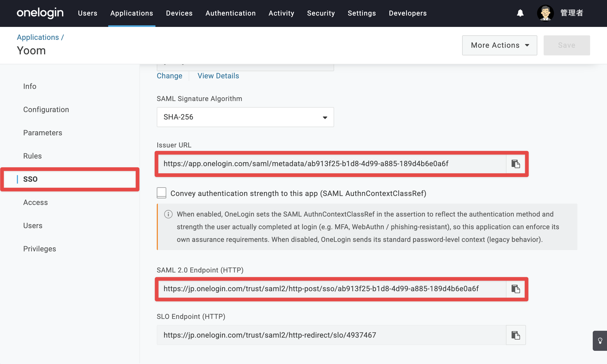Viewport: 607px width, 364px height.
Task: Expand the More Actions dropdown
Action: point(499,45)
